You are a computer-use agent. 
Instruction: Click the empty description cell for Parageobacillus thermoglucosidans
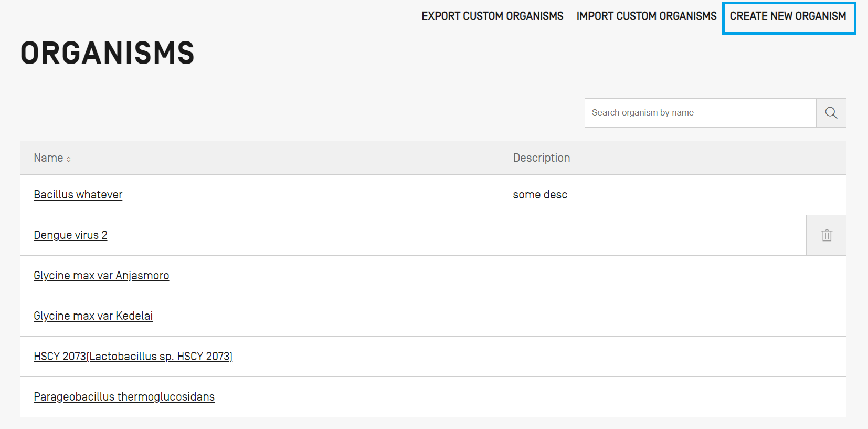[x=672, y=397]
